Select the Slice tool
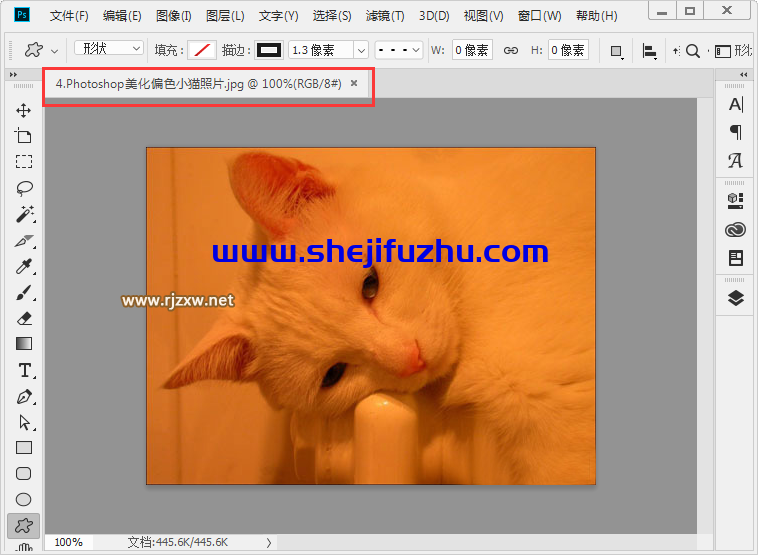Screen dimensions: 758x555 [x=24, y=240]
